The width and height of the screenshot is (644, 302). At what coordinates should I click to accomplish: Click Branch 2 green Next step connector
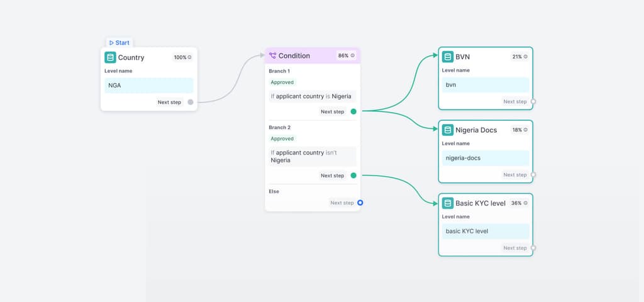point(353,176)
